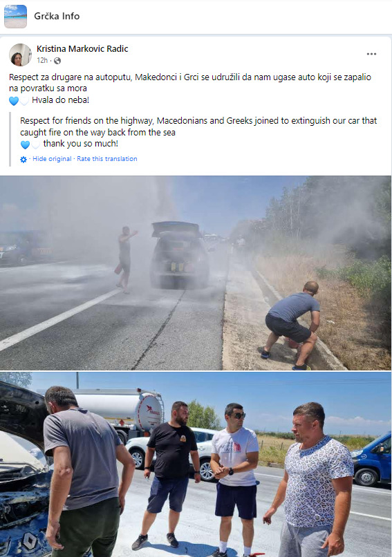Open the three-dot post options menu
The width and height of the screenshot is (392, 557).
pyautogui.click(x=371, y=54)
